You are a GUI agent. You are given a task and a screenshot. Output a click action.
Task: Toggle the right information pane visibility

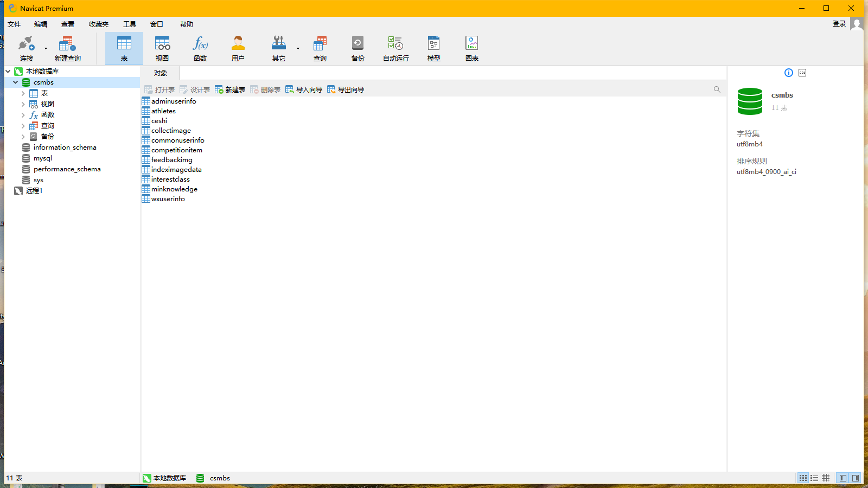tap(856, 478)
